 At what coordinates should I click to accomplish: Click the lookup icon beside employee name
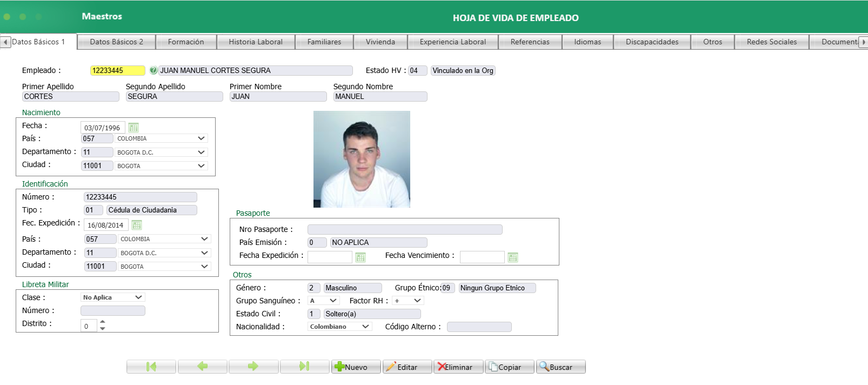click(x=153, y=70)
